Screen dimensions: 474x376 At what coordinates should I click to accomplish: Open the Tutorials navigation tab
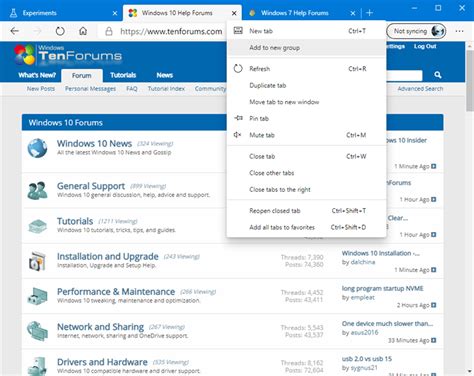[123, 75]
